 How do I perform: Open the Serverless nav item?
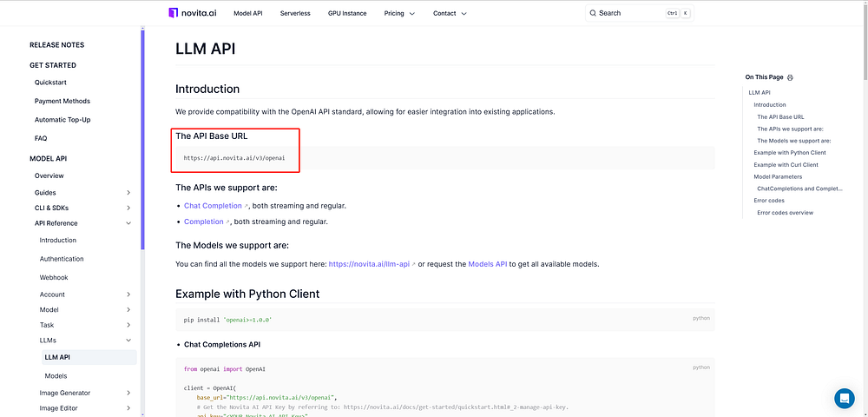pos(295,13)
